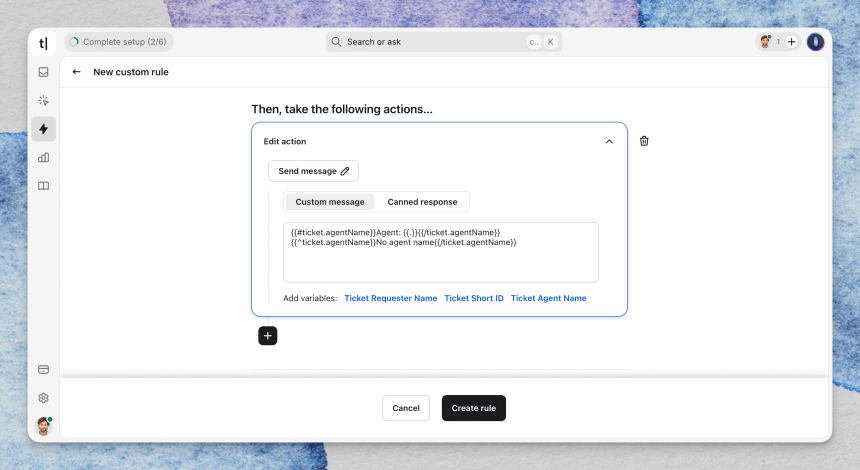The image size is (860, 470).
Task: Switch to the Custom message tab
Action: click(x=330, y=202)
